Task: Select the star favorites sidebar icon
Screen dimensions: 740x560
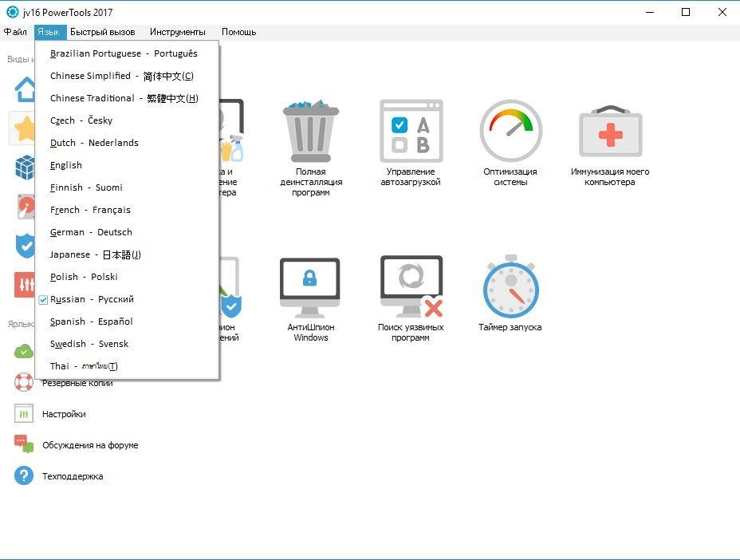Action: [x=25, y=128]
